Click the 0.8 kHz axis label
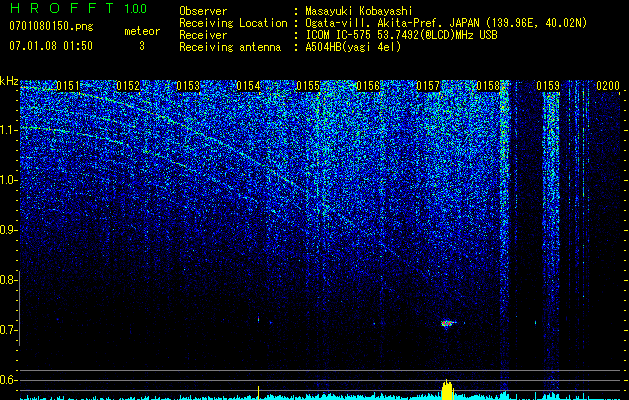Screen dimensions: 629x400 point(8,280)
